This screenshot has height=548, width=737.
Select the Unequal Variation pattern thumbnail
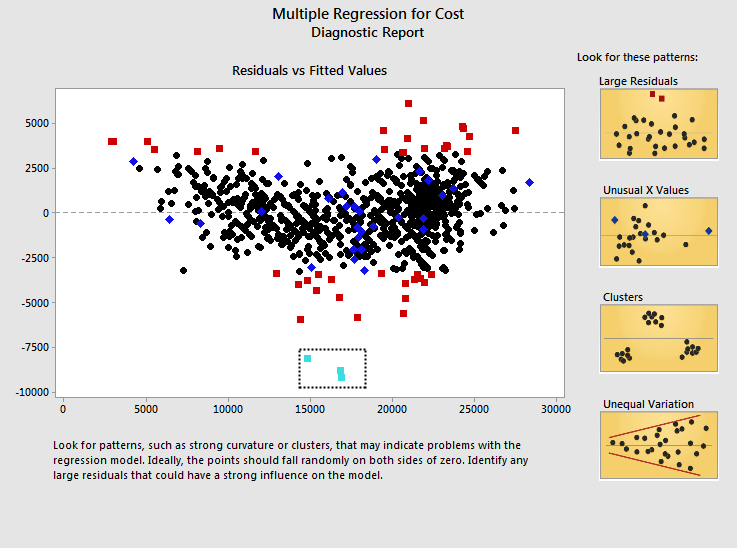click(660, 445)
